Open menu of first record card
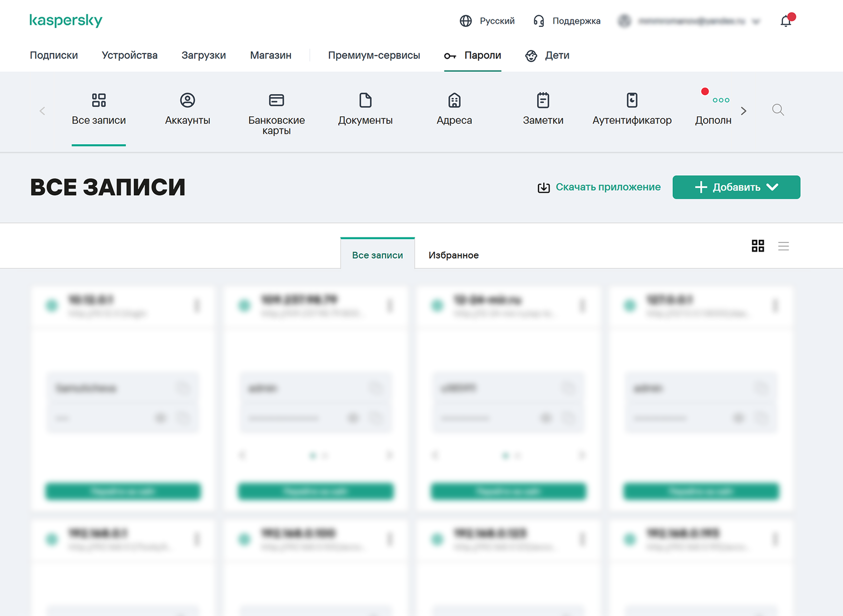Image resolution: width=843 pixels, height=616 pixels. click(197, 305)
